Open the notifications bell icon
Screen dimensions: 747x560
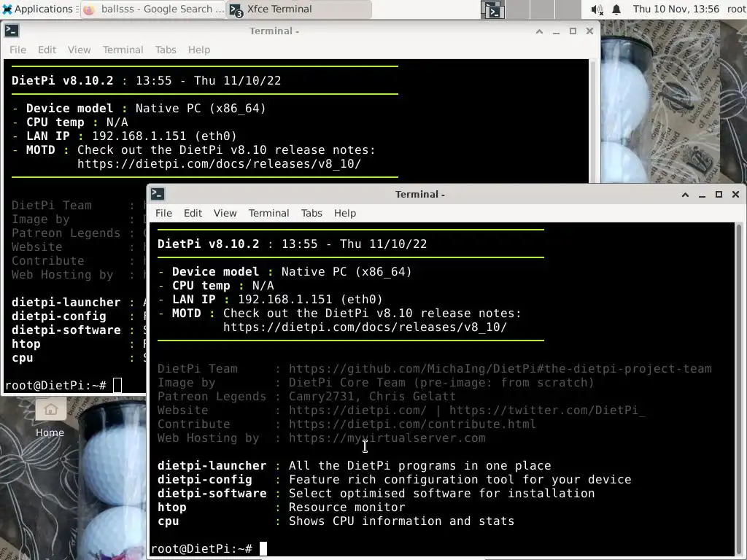pos(616,9)
